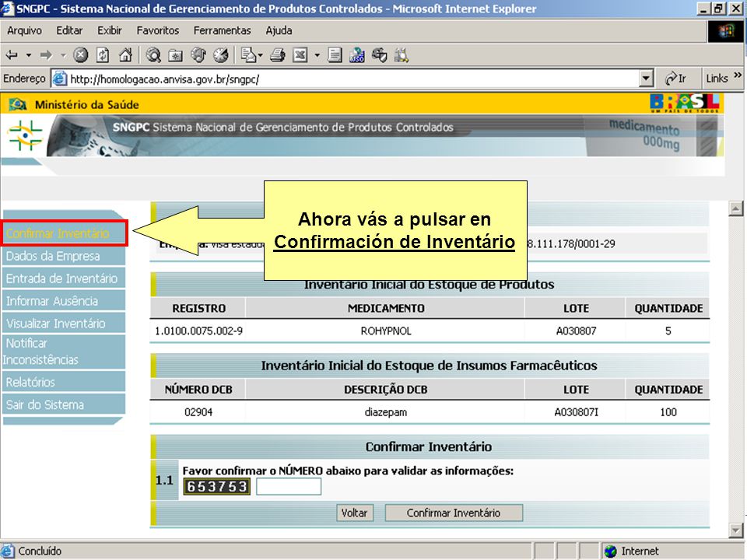Viewport: 747px width, 560px height.
Task: Click the page scrollbar down arrow
Action: [735, 530]
